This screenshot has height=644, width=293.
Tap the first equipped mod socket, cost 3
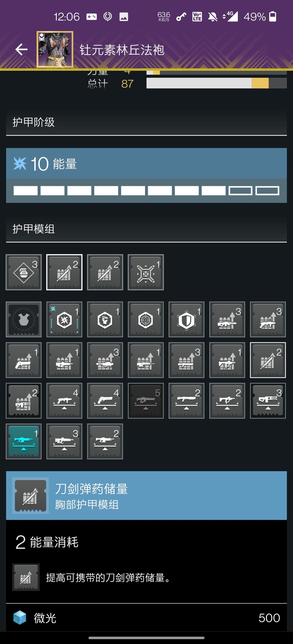pyautogui.click(x=24, y=272)
